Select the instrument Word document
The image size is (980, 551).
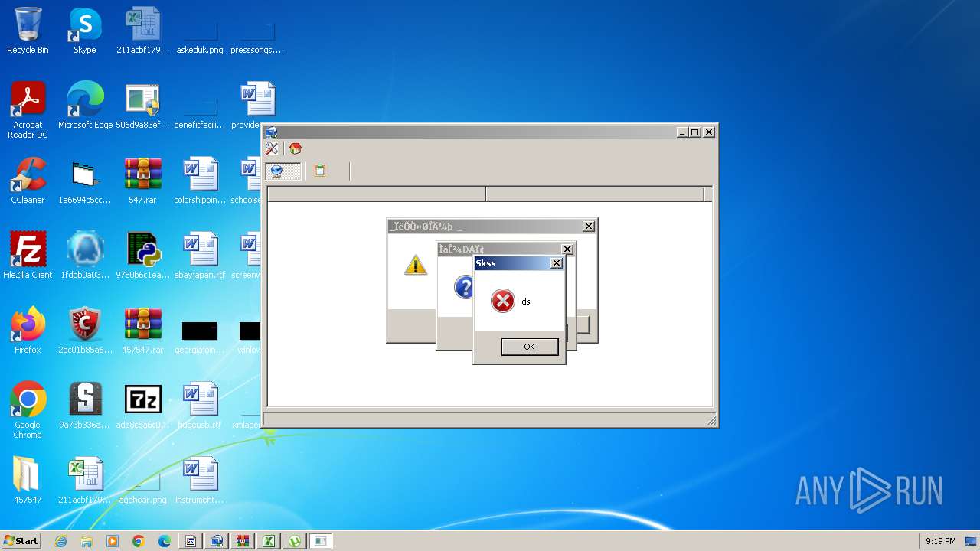click(x=200, y=481)
